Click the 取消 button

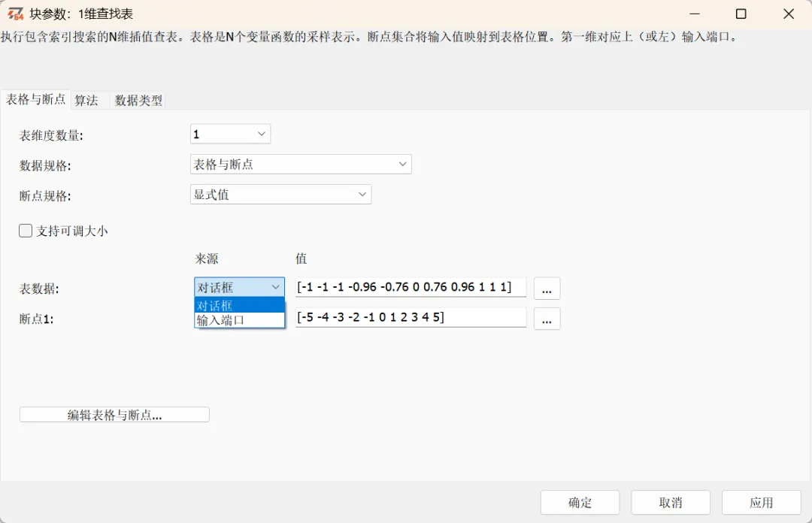point(670,502)
